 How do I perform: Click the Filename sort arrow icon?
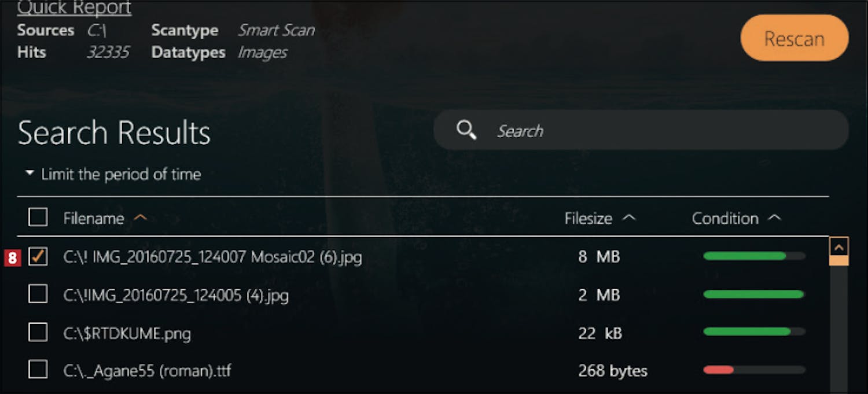(140, 218)
